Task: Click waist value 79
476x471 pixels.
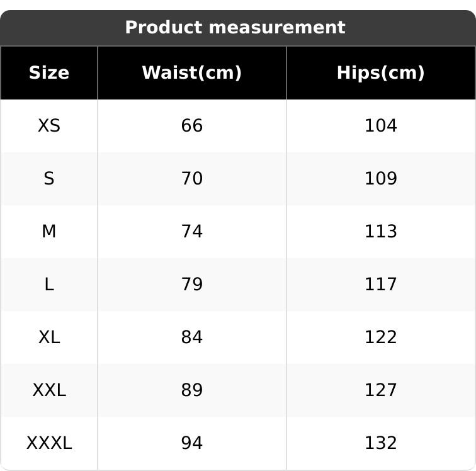Action: [x=192, y=285]
